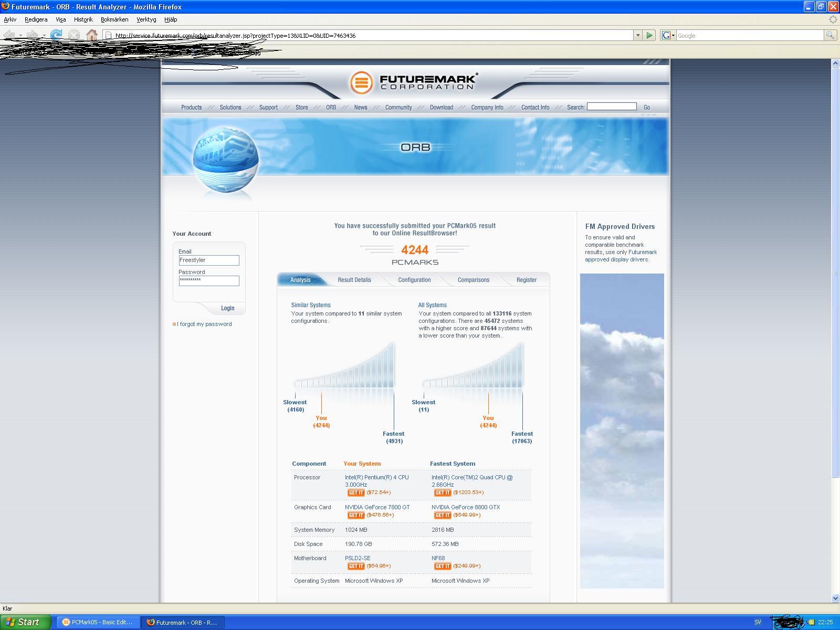Click GET IT for Pentium 4 processor

tap(356, 492)
